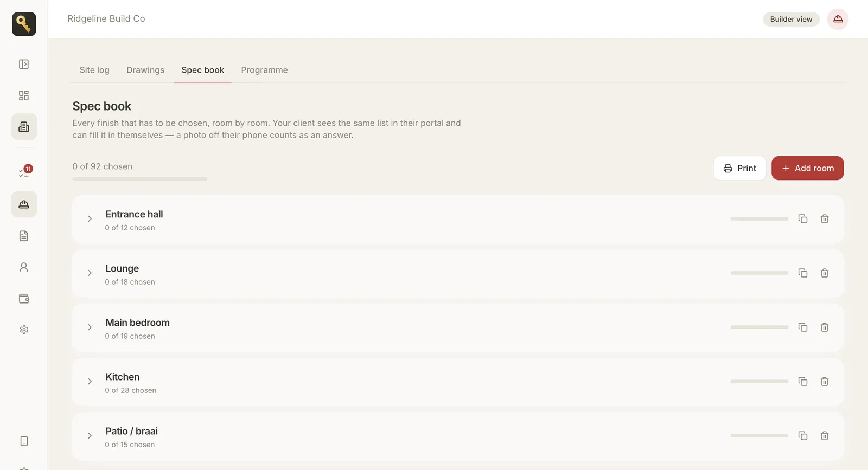Click the "0 of 18 chosen" text under Lounge

[130, 282]
